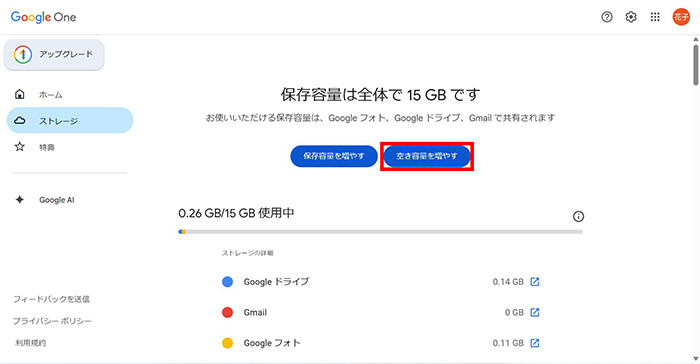Click the アップグレード button

coord(54,54)
